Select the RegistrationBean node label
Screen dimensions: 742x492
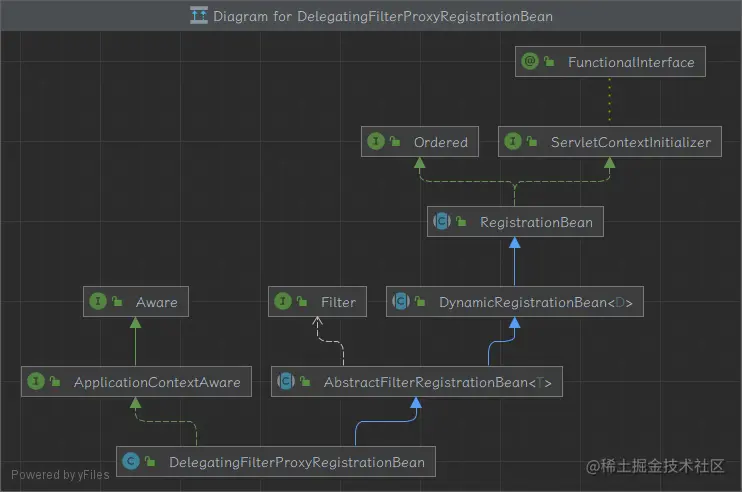(536, 222)
